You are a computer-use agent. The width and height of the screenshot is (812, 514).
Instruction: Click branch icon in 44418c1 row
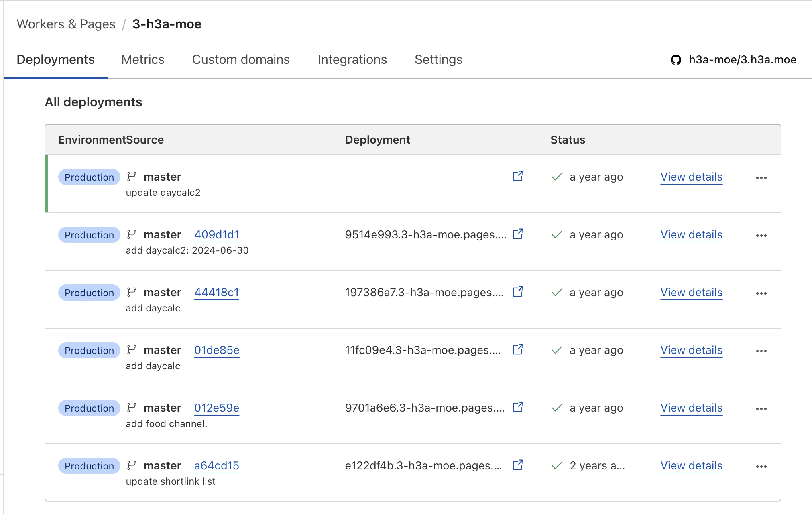click(132, 292)
